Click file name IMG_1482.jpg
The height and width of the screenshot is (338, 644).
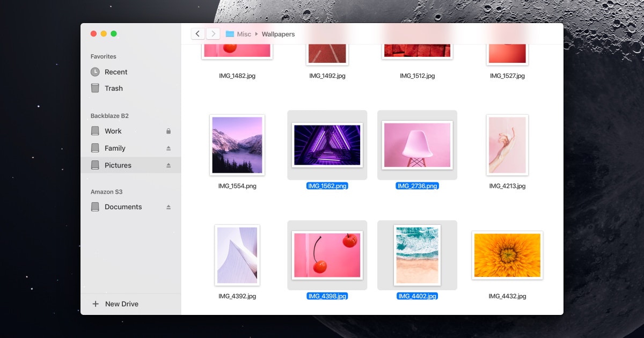pyautogui.click(x=237, y=76)
